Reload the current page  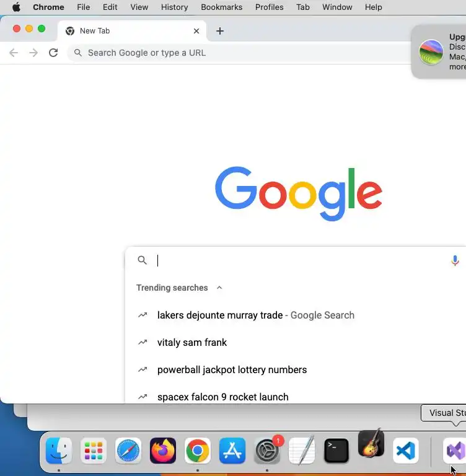(x=53, y=53)
